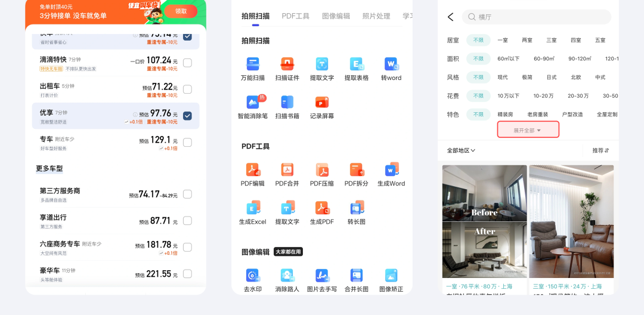Go back using the left arrow icon
This screenshot has height=315, width=644.
(x=450, y=17)
